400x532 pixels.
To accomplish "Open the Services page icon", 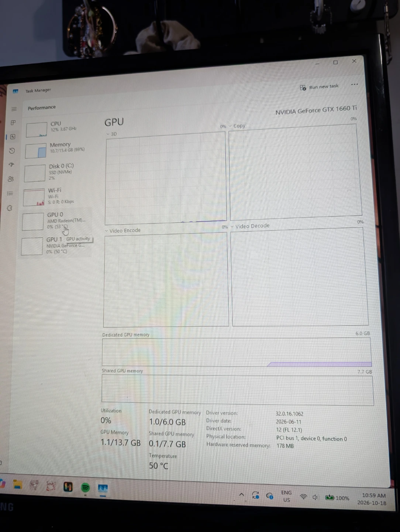I will click(10, 208).
